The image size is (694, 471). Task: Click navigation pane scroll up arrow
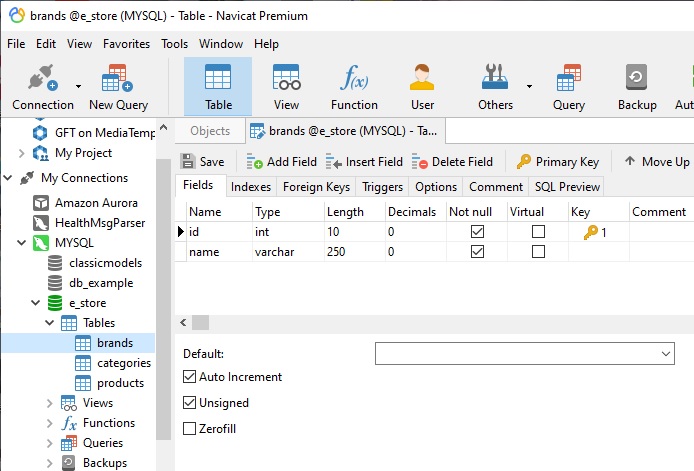click(x=163, y=128)
